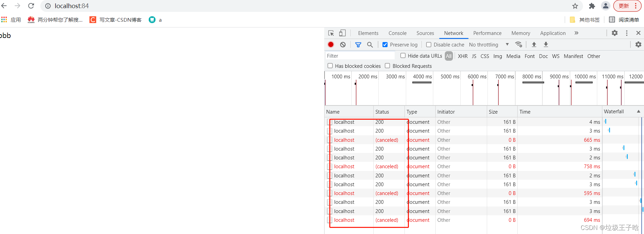Switch to the Memory tab

pyautogui.click(x=521, y=33)
